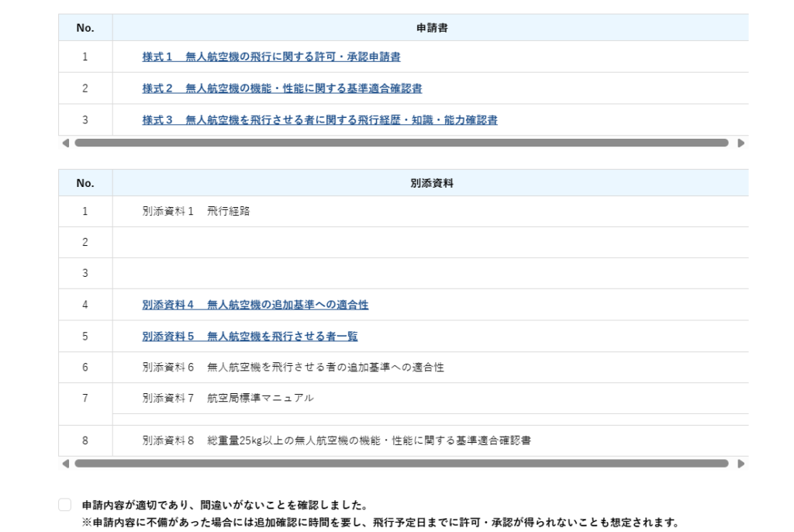This screenshot has width=794, height=532.
Task: Select 別添資料8 総重量25kg以上 row text
Action: click(x=336, y=440)
